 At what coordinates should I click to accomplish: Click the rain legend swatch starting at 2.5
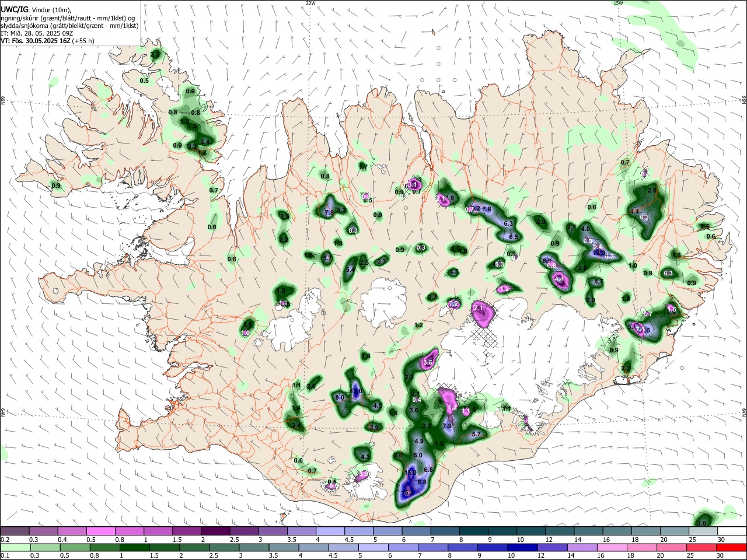(x=224, y=548)
